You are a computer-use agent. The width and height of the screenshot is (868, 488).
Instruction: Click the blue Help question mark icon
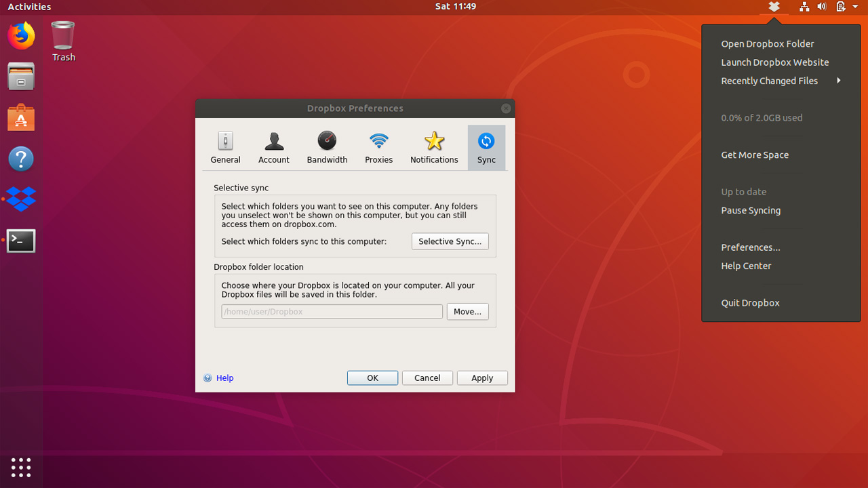click(x=208, y=378)
